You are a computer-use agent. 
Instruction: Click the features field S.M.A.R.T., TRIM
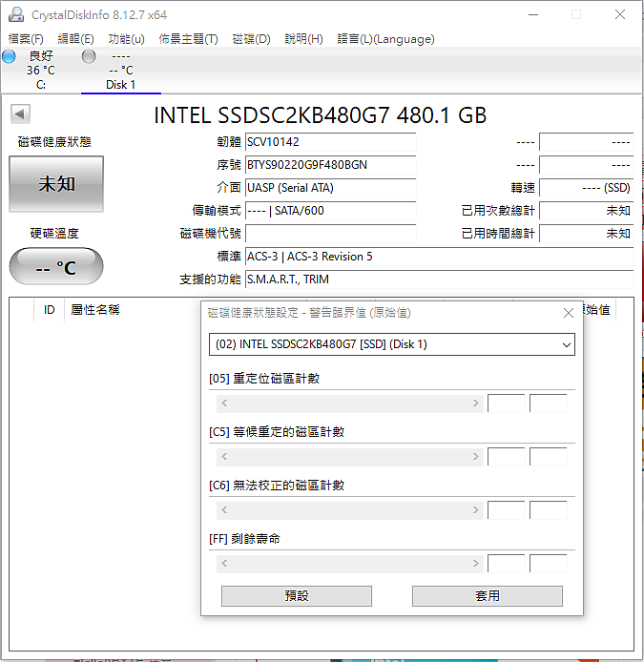[439, 279]
